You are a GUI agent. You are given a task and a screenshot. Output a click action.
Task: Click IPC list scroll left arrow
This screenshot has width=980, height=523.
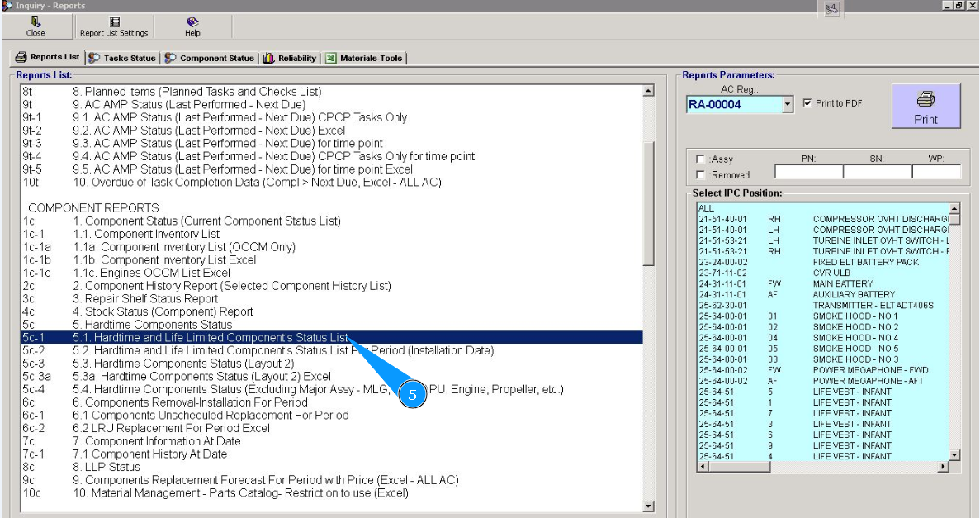coord(703,467)
